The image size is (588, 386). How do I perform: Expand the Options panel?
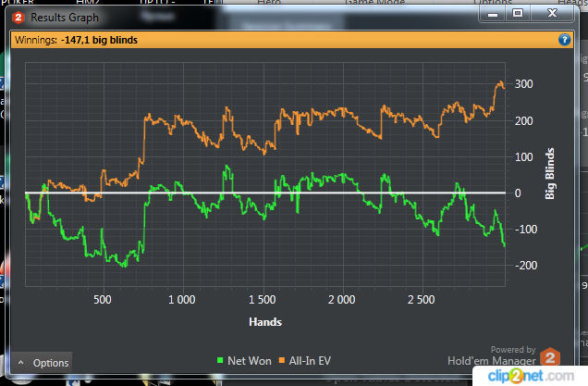tap(43, 363)
